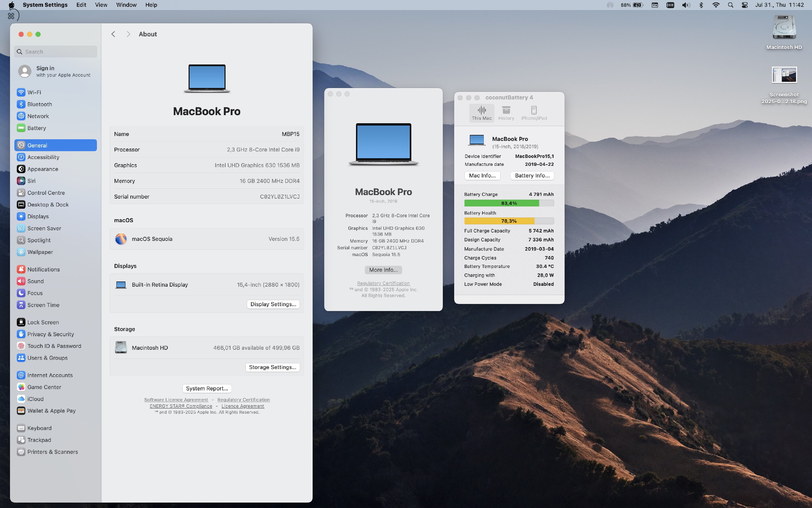Open Internet Accounts settings
The width and height of the screenshot is (812, 508).
click(55, 375)
